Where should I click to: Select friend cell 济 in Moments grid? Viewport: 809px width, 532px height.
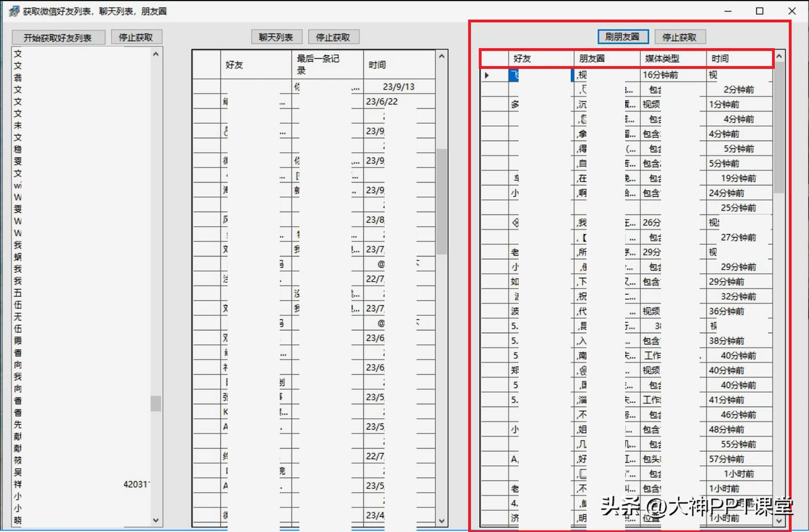coord(541,518)
